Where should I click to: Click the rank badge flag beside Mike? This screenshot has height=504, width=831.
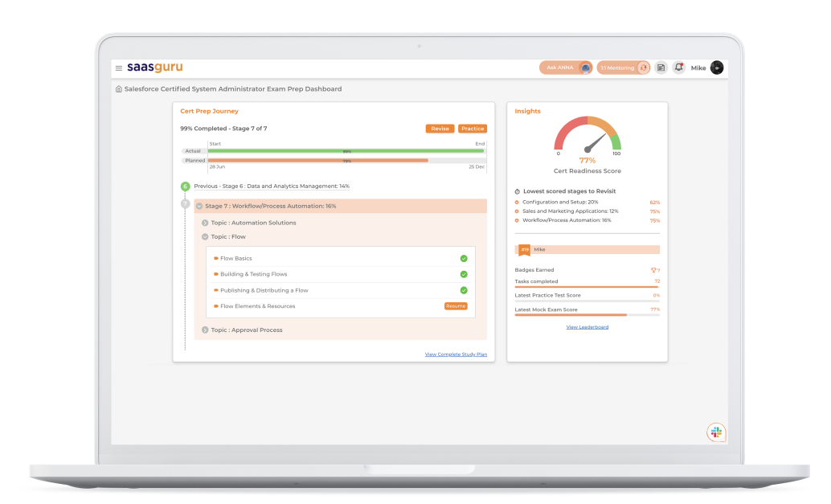coord(524,250)
